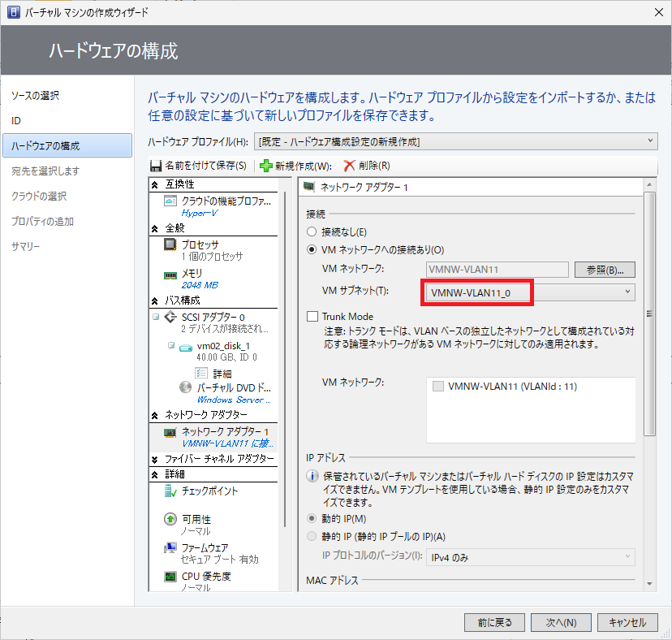Click the 参照(B)... browse button

(605, 270)
